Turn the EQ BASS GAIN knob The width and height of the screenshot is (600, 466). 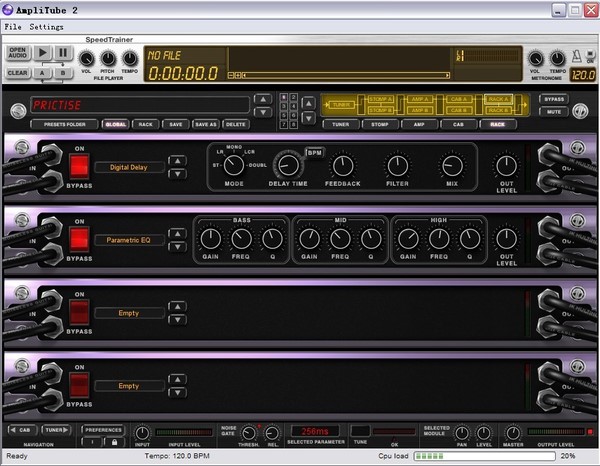point(210,239)
